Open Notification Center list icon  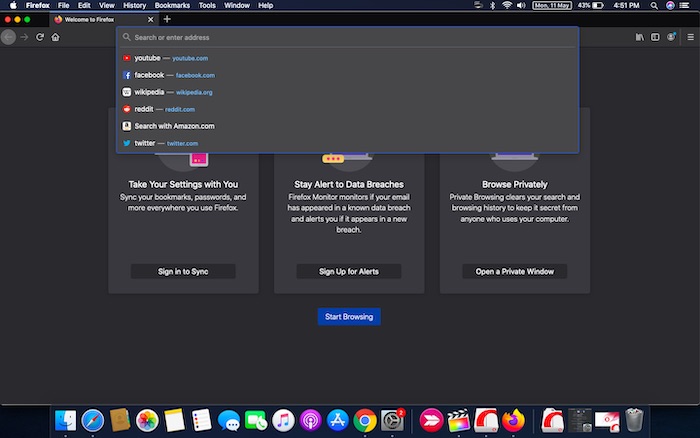[x=684, y=5]
